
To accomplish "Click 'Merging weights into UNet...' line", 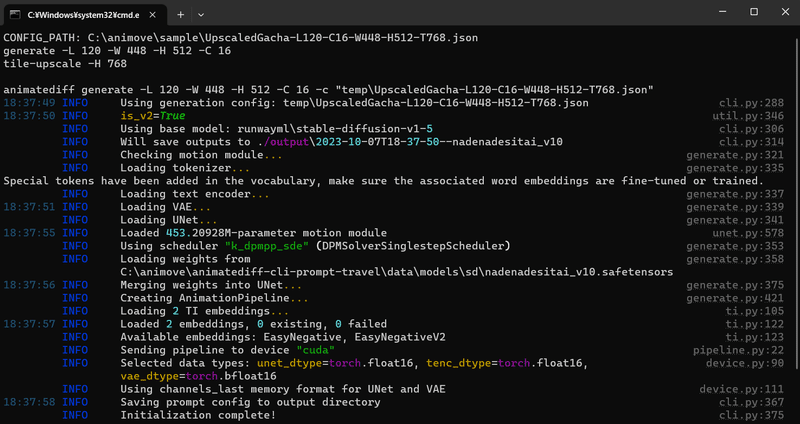I will tap(211, 285).
